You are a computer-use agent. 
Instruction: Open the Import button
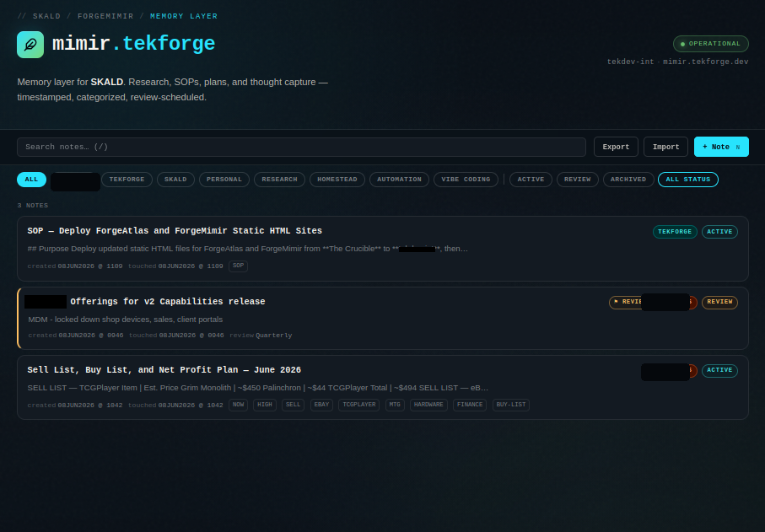coord(665,147)
